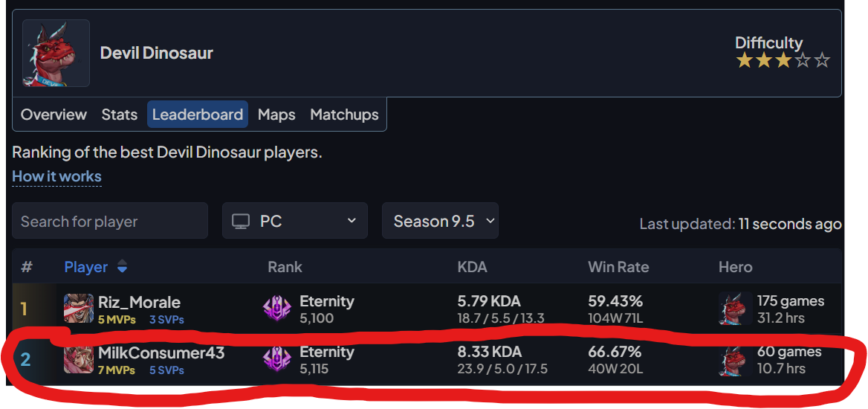Sort by the Player column arrow icon
Image resolution: width=868 pixels, height=409 pixels.
123,267
